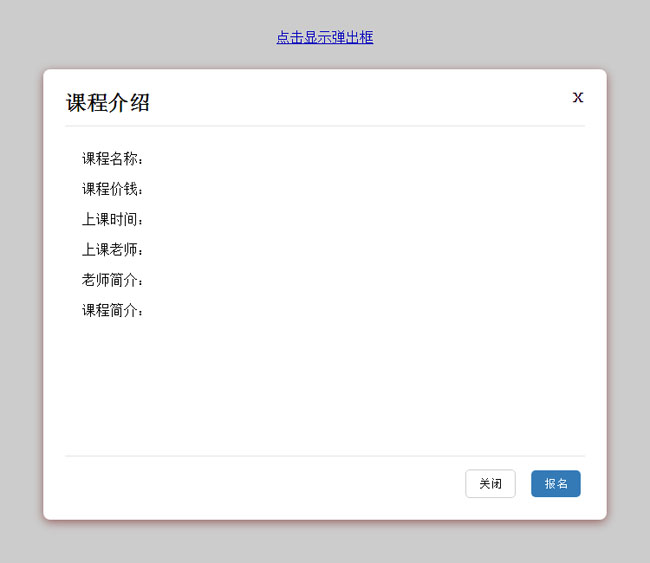This screenshot has width=650, height=563.
Task: Click the 课程介绍 dialog title
Action: (x=108, y=102)
